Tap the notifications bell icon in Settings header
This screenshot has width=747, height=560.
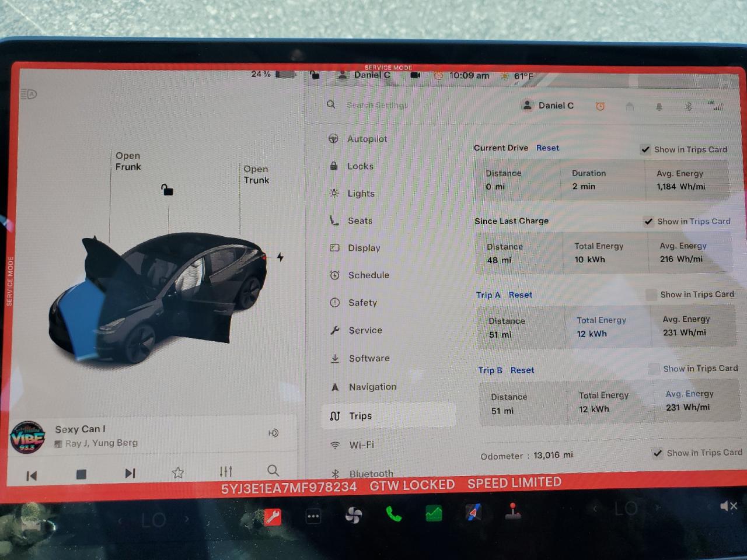pyautogui.click(x=659, y=107)
